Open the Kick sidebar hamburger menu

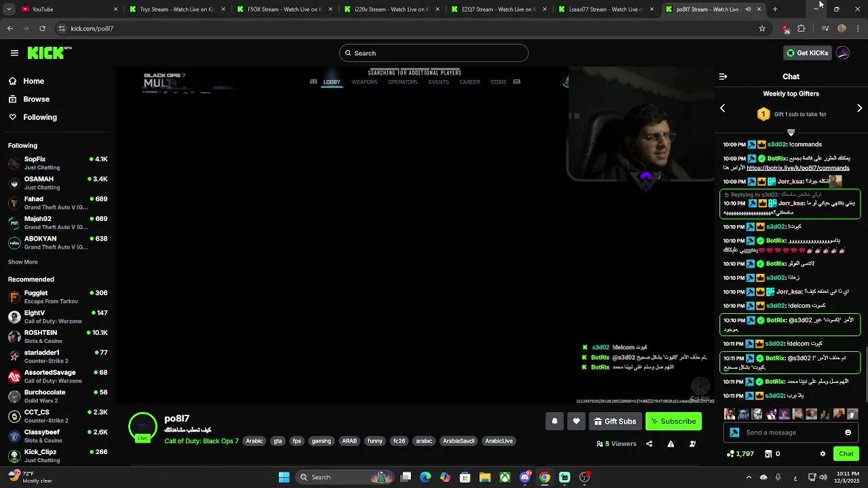click(14, 53)
